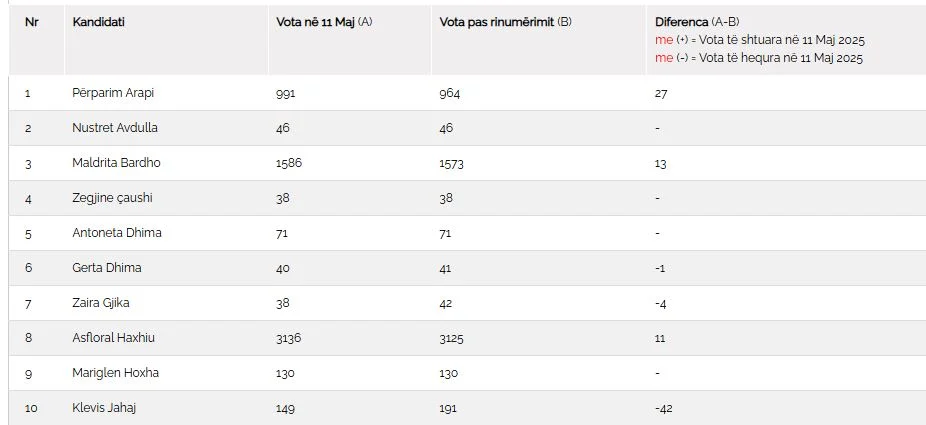Click the -42 difference value
This screenshot has width=926, height=425.
(x=664, y=408)
